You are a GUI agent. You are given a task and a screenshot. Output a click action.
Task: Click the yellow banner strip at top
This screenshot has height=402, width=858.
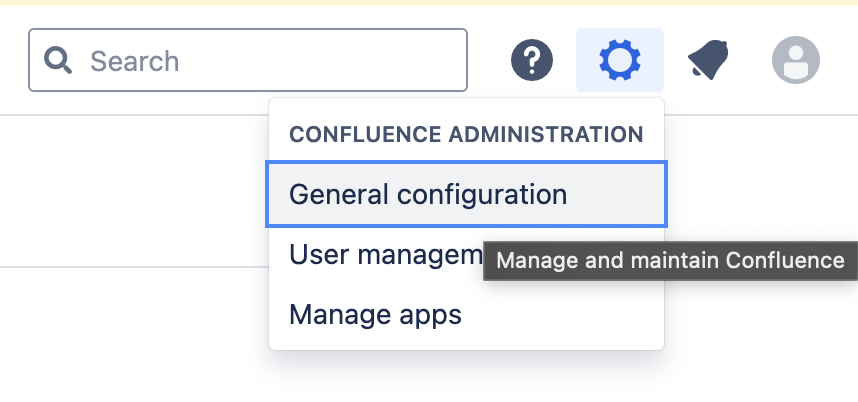429,3
